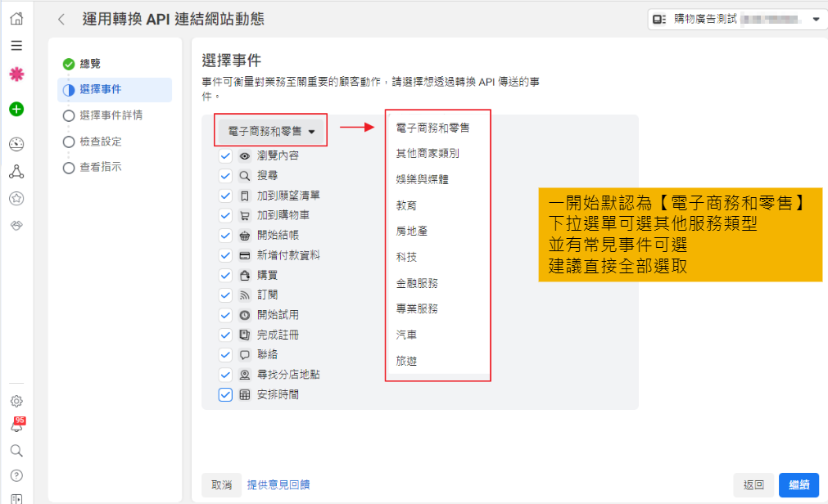The image size is (828, 504).
Task: Click the back chevron beside the title
Action: pyautogui.click(x=61, y=20)
